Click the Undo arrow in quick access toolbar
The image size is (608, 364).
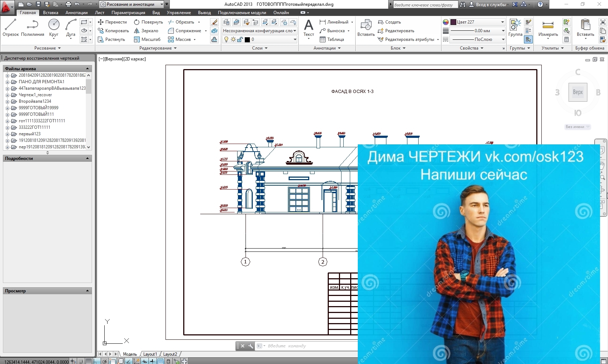77,4
